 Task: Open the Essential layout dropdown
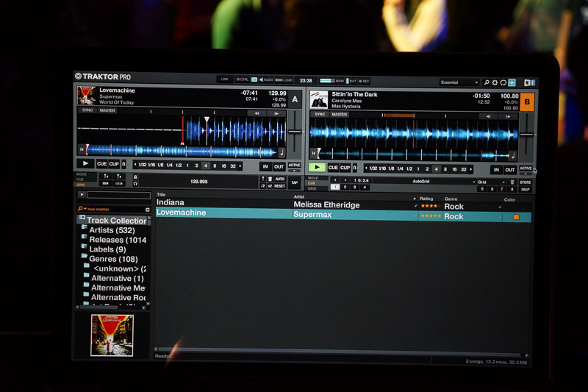(x=460, y=82)
